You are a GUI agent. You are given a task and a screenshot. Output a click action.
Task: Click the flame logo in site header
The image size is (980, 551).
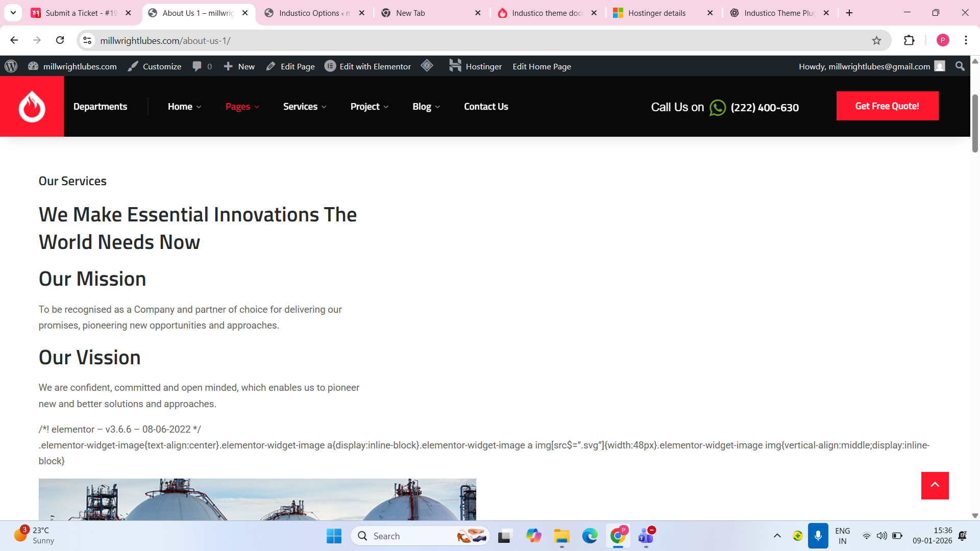pyautogui.click(x=32, y=107)
